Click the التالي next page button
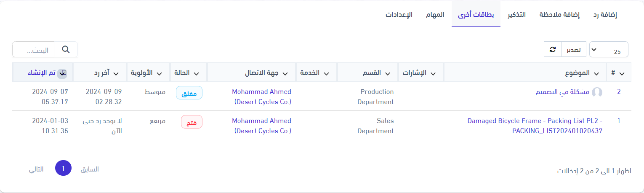 coord(36,169)
